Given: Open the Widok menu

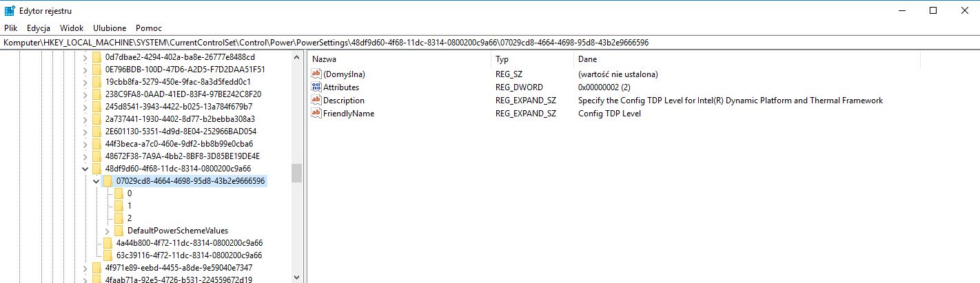Looking at the screenshot, I should (72, 28).
